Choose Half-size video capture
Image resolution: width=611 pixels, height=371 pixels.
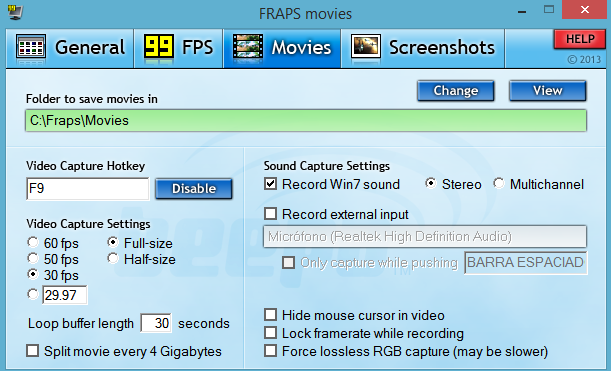113,258
